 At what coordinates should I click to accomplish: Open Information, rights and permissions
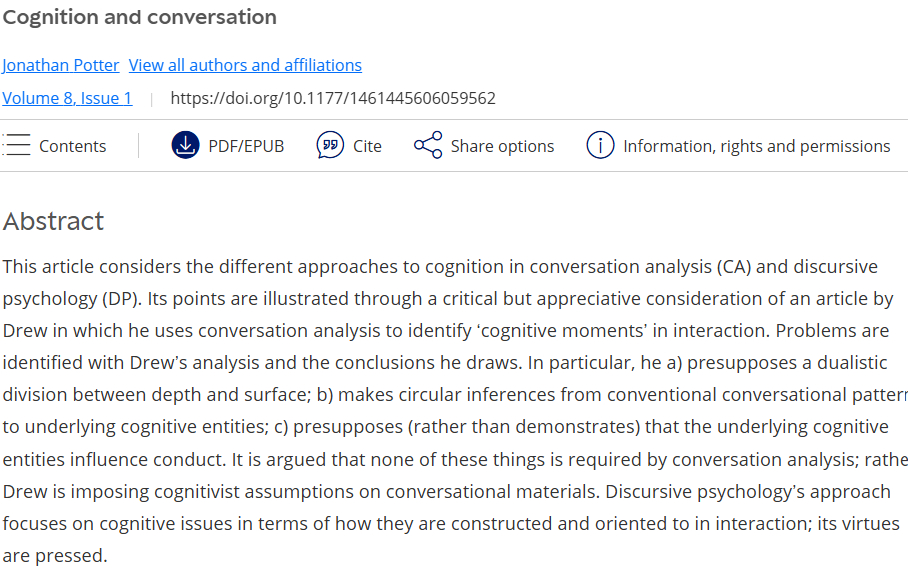coord(756,146)
